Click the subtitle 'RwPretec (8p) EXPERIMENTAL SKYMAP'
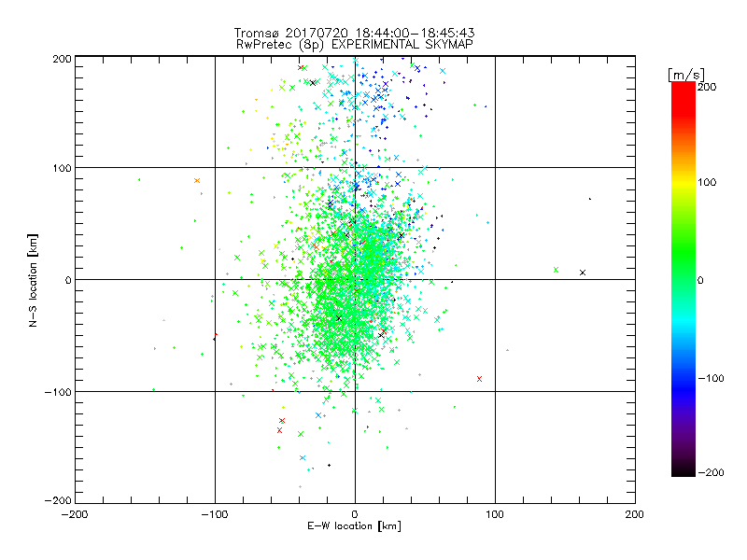Image resolution: width=747 pixels, height=560 pixels. 355,45
